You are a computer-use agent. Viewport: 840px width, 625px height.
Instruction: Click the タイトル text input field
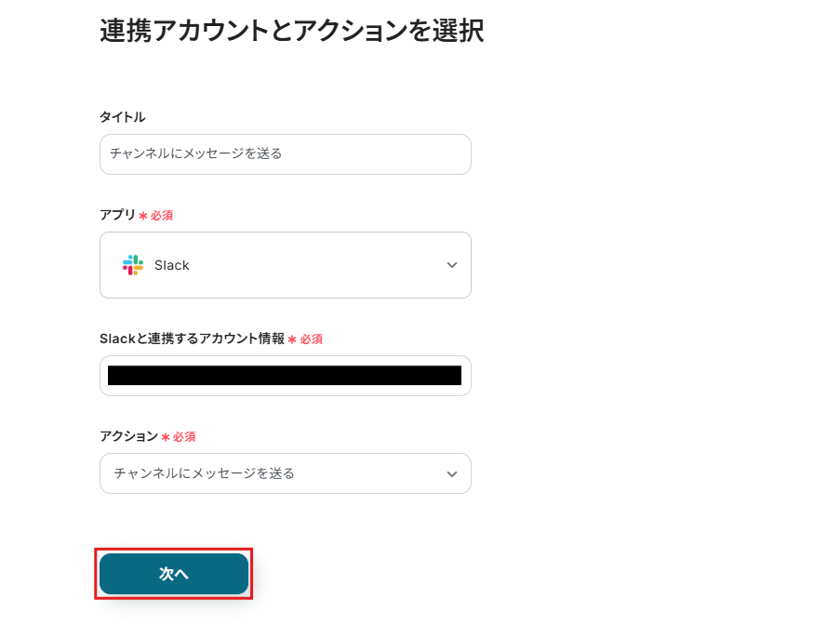(285, 154)
